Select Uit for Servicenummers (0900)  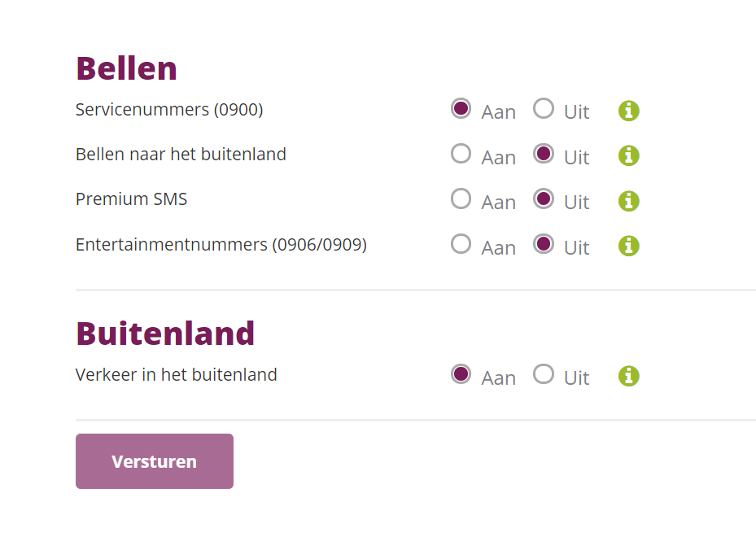point(544,109)
